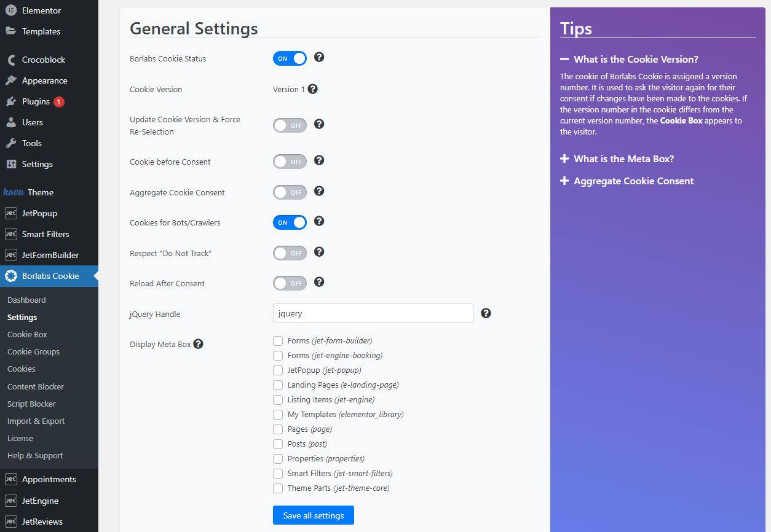771x532 pixels.
Task: Click the JetPopup jet icon
Action: coord(10,213)
